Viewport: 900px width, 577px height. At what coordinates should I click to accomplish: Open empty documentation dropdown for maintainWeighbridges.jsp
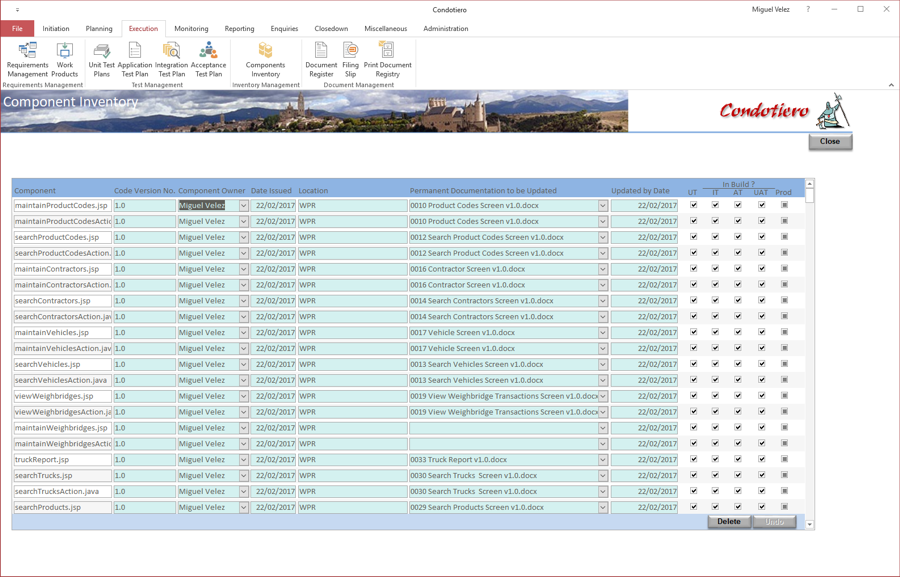point(603,428)
